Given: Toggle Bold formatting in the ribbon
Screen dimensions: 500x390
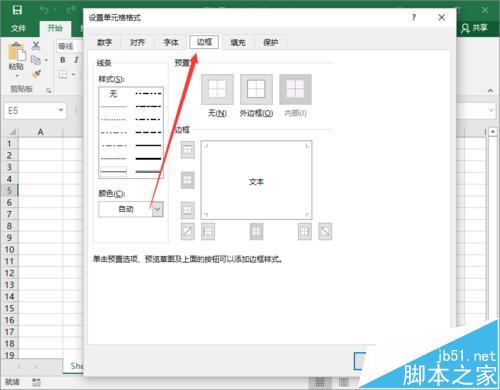Looking at the screenshot, I should 63,60.
